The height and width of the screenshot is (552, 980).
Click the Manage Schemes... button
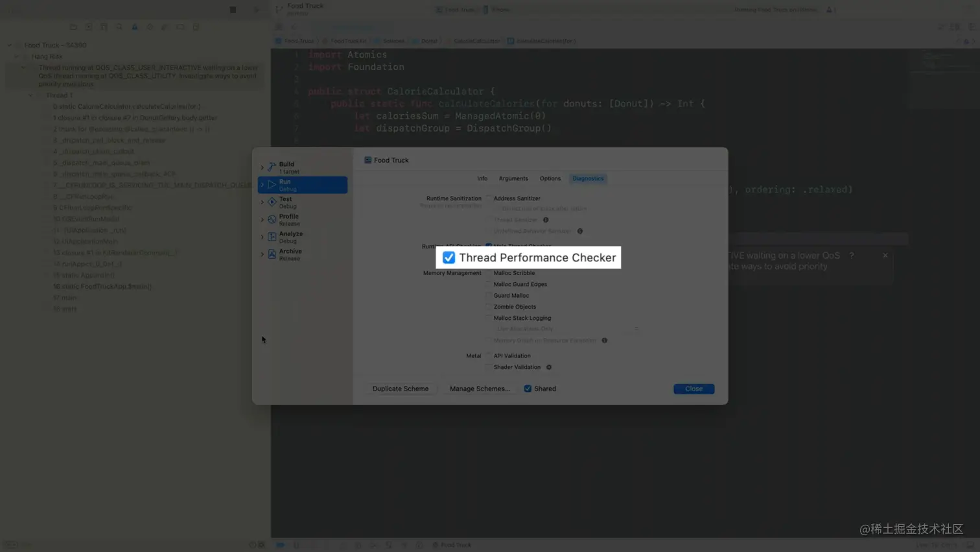[x=480, y=389]
